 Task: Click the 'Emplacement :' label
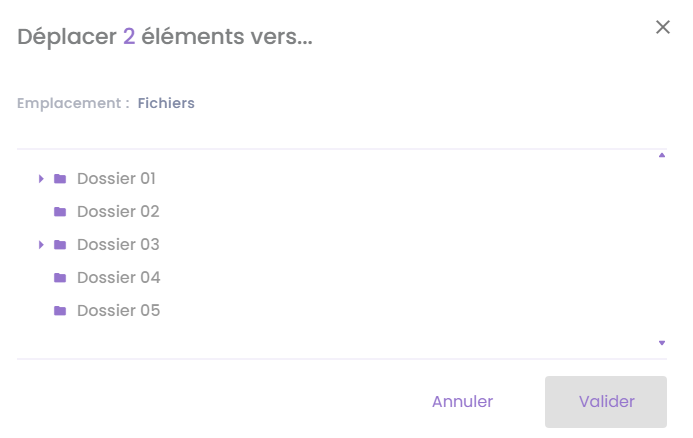tap(73, 103)
